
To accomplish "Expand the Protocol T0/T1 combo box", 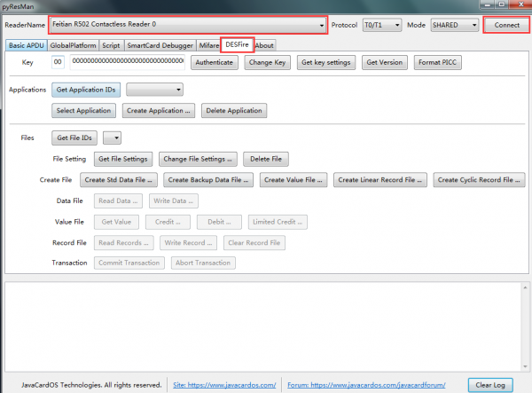I will click(382, 25).
